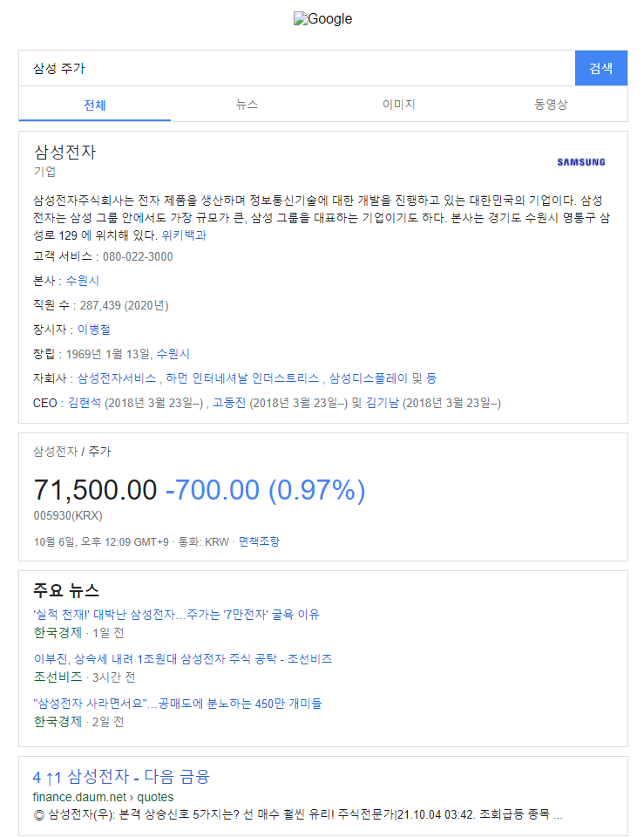
Task: Open the 면책조항 disclaimer link
Action: click(259, 541)
